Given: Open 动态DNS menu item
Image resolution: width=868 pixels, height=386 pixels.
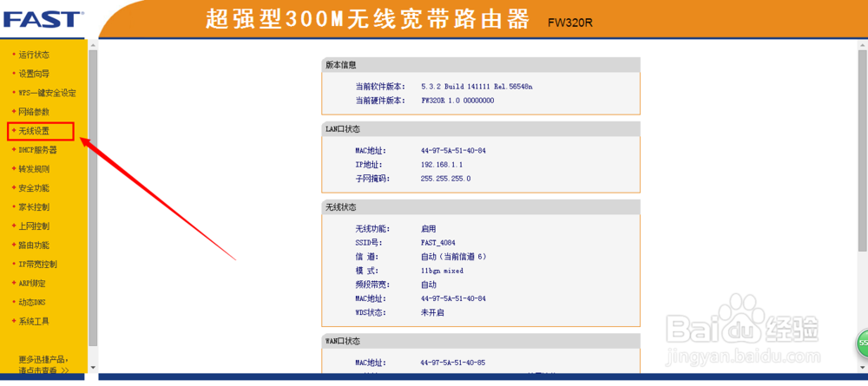Looking at the screenshot, I should click(x=32, y=302).
